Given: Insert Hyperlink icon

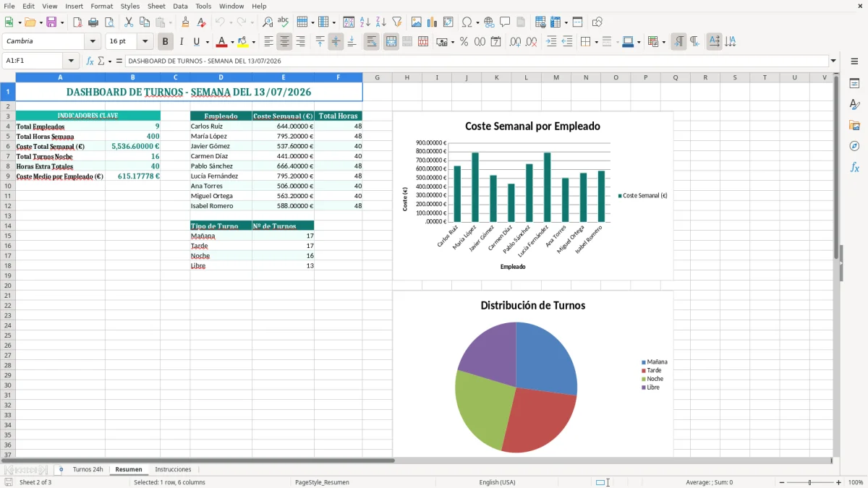Looking at the screenshot, I should click(x=489, y=22).
